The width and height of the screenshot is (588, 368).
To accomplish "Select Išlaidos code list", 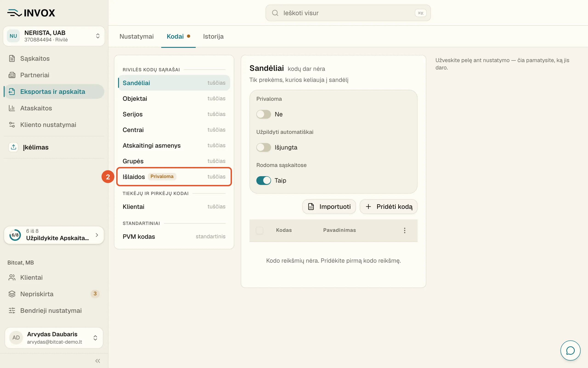I will 174,177.
